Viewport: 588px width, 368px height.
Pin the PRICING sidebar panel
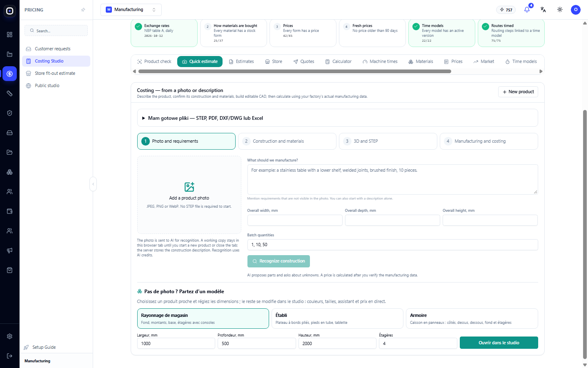coord(83,10)
